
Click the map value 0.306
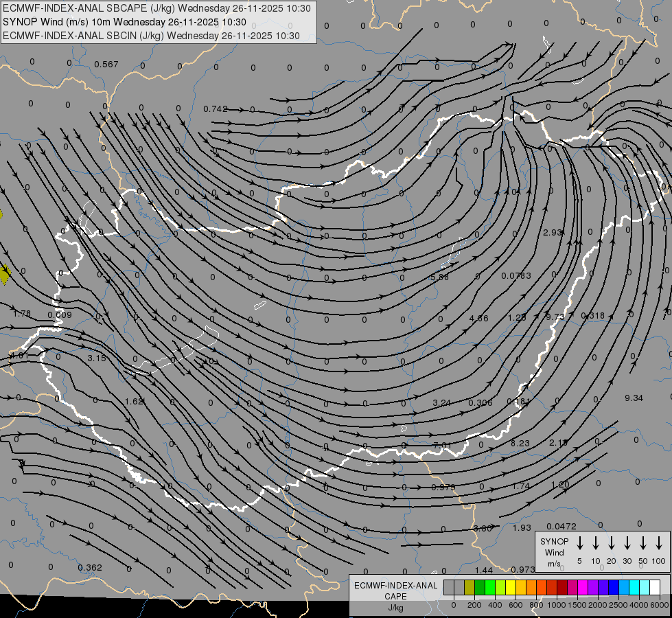480,402
